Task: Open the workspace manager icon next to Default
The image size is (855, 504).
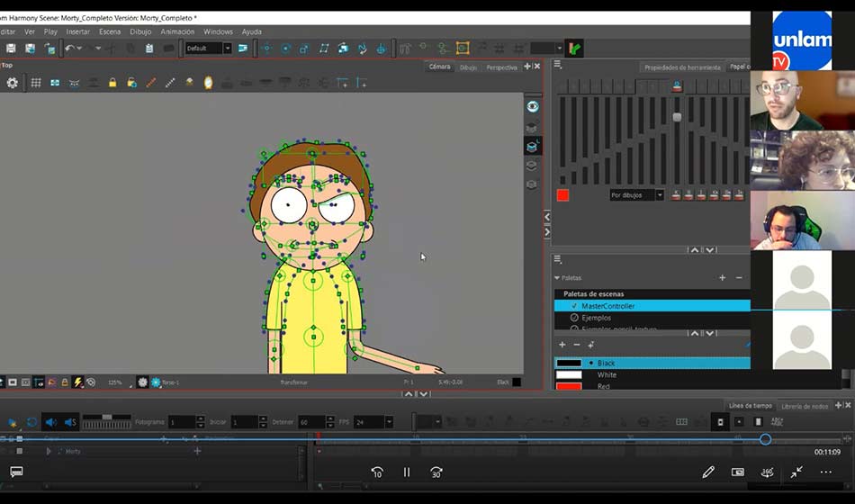Action: tap(243, 49)
